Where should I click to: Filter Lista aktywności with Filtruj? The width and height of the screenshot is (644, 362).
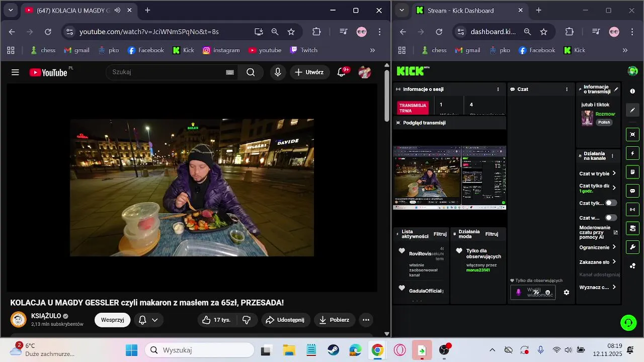coord(440,234)
